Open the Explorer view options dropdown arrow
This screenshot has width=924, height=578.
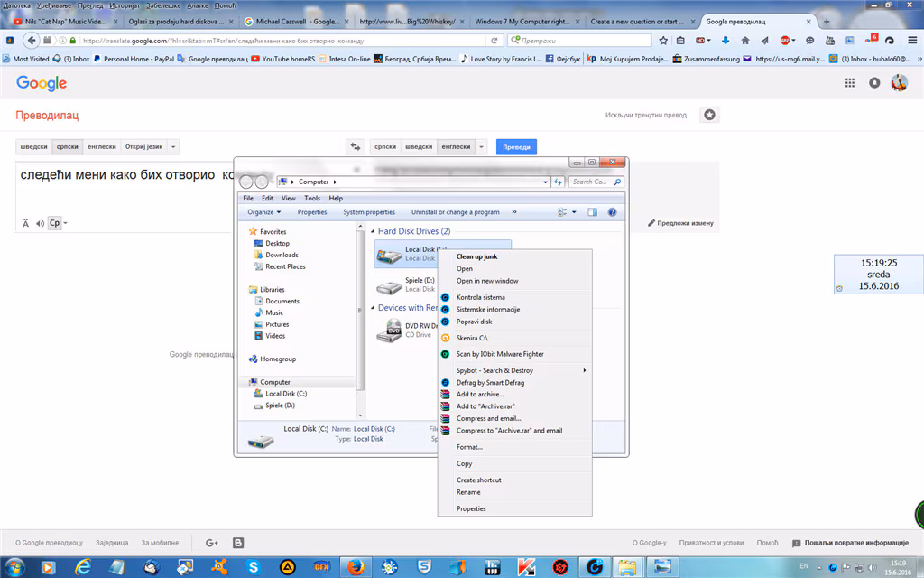(x=574, y=212)
